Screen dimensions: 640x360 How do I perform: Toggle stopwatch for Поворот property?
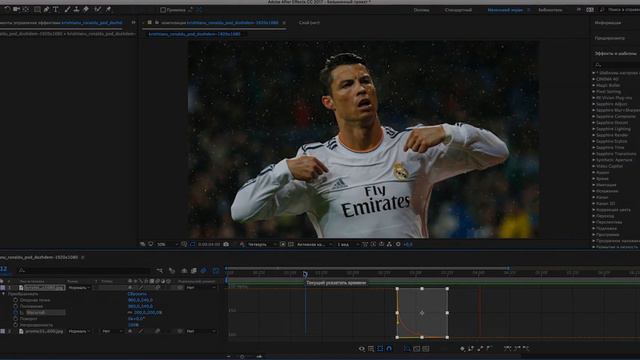click(x=16, y=319)
